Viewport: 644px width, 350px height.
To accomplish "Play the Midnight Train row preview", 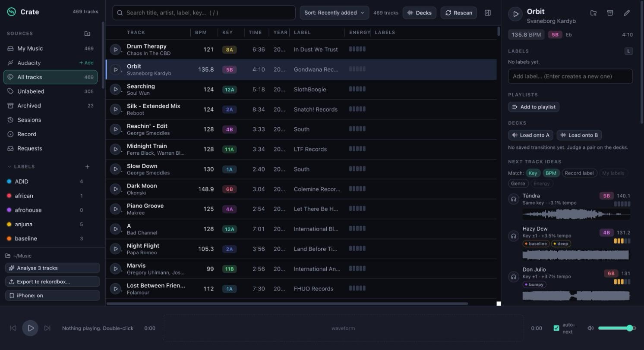I will point(115,149).
